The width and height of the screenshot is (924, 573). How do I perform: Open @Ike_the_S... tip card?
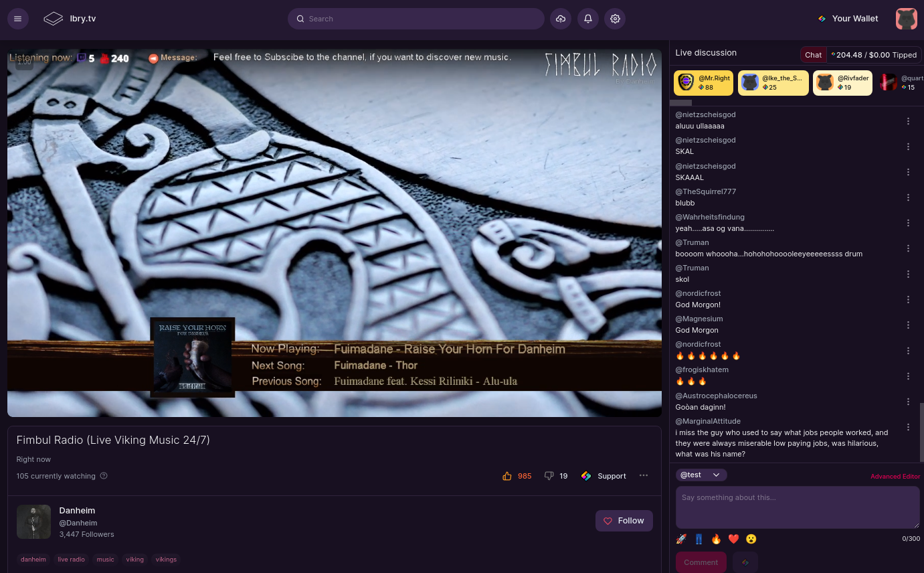(x=773, y=83)
